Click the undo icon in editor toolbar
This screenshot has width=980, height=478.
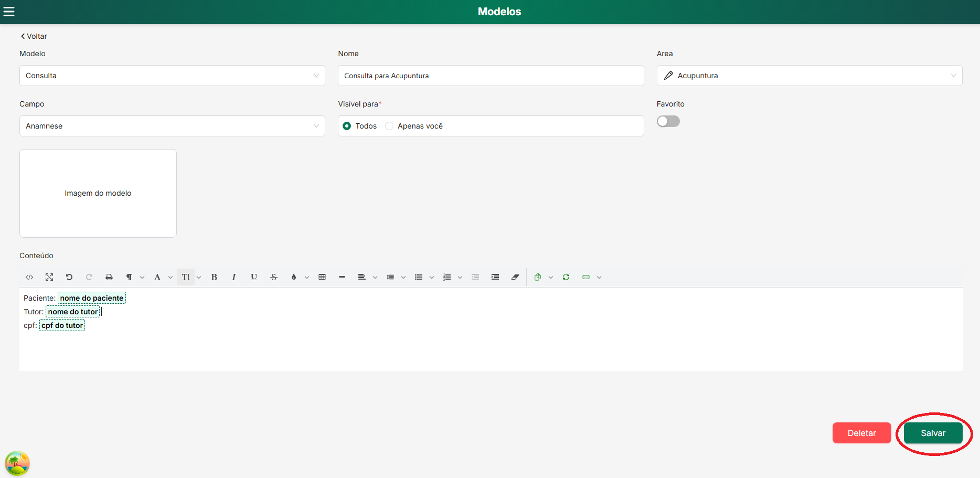[69, 277]
